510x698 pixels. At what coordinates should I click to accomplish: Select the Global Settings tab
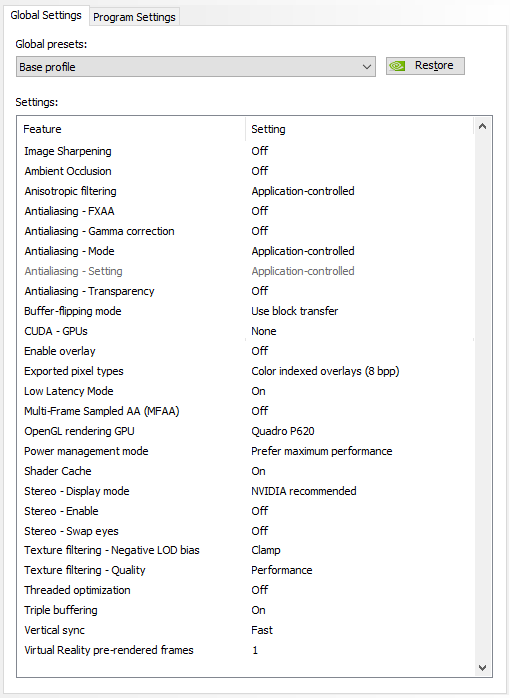point(46,15)
